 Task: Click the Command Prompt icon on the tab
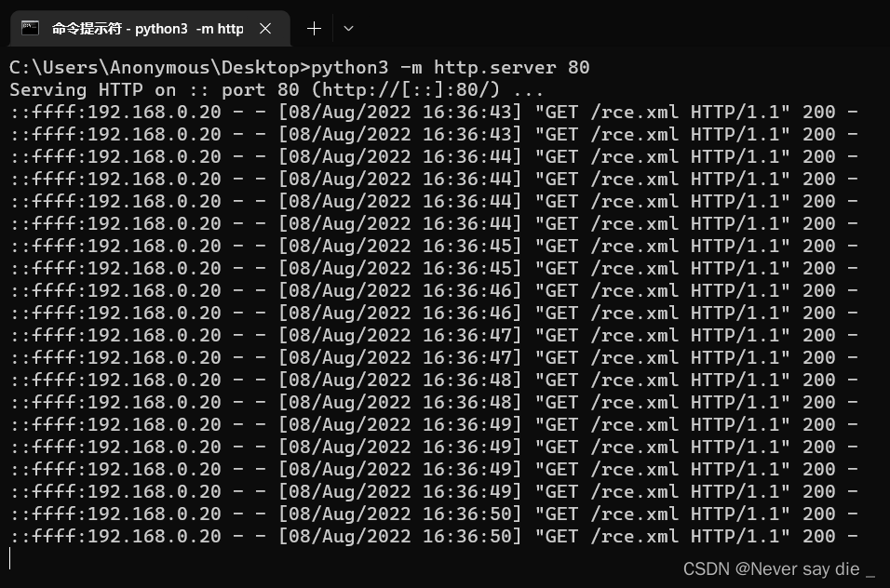coord(31,28)
